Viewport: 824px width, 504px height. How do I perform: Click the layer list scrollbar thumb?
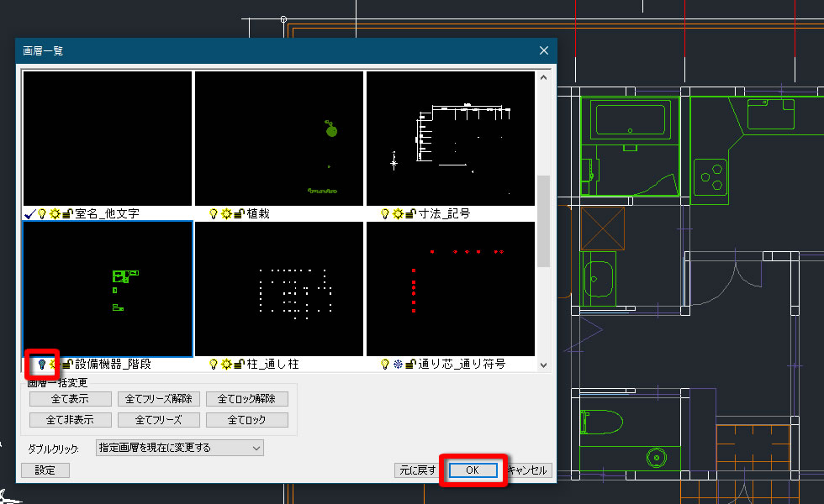[543, 221]
